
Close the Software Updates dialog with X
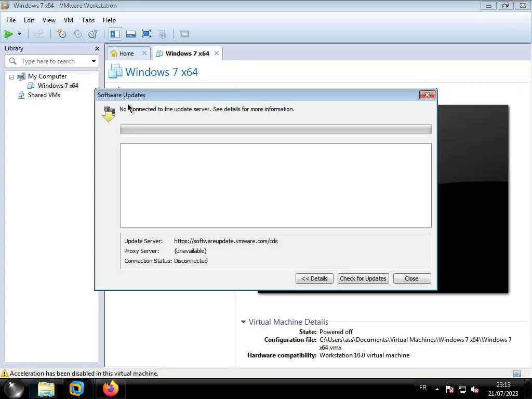[427, 95]
